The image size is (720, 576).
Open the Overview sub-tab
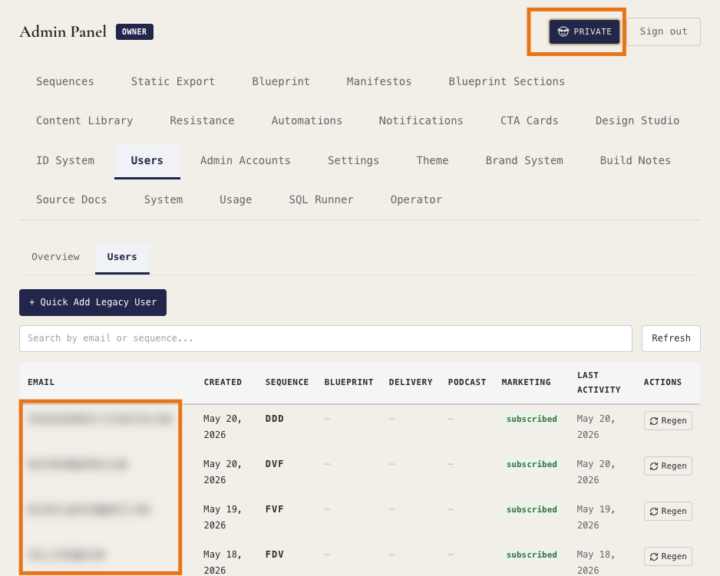coord(55,257)
